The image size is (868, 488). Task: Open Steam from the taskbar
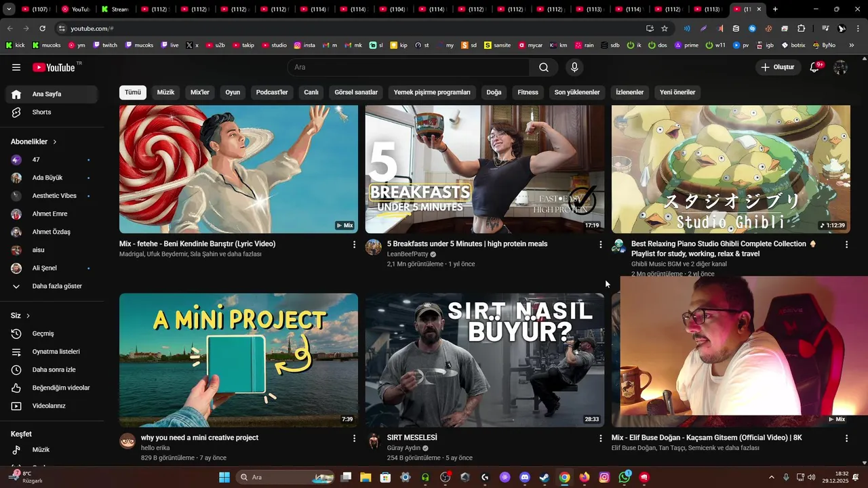[x=544, y=477]
